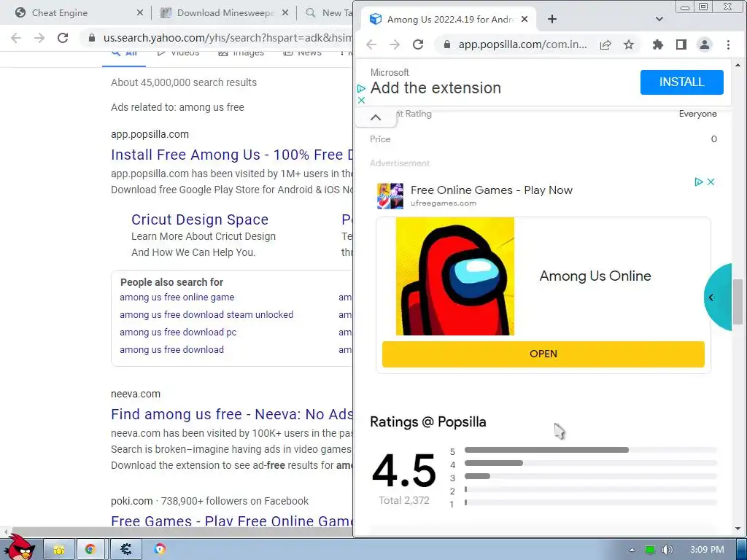Open Chrome three-dot menu
747x560 pixels.
(x=728, y=44)
